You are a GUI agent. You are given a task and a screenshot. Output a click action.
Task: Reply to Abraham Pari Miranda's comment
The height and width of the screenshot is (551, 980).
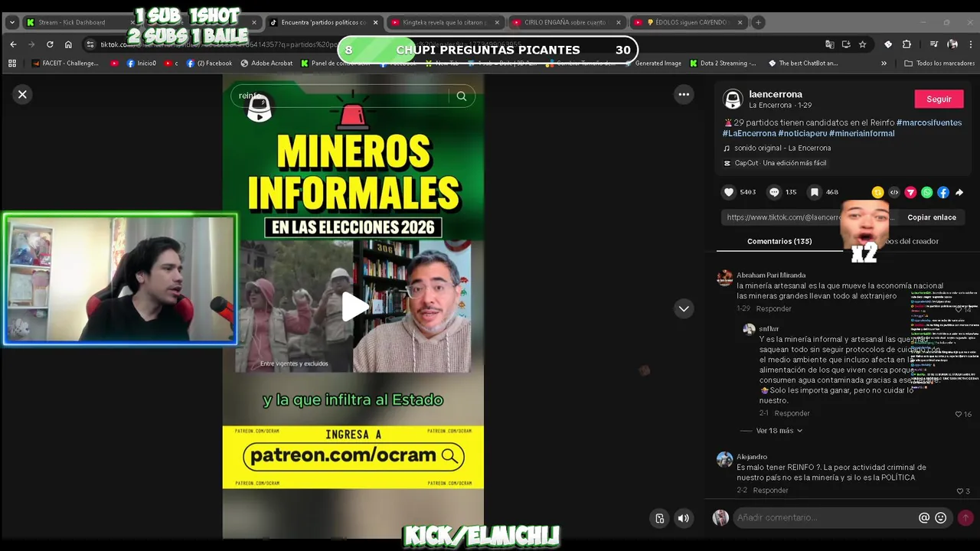[x=773, y=308]
